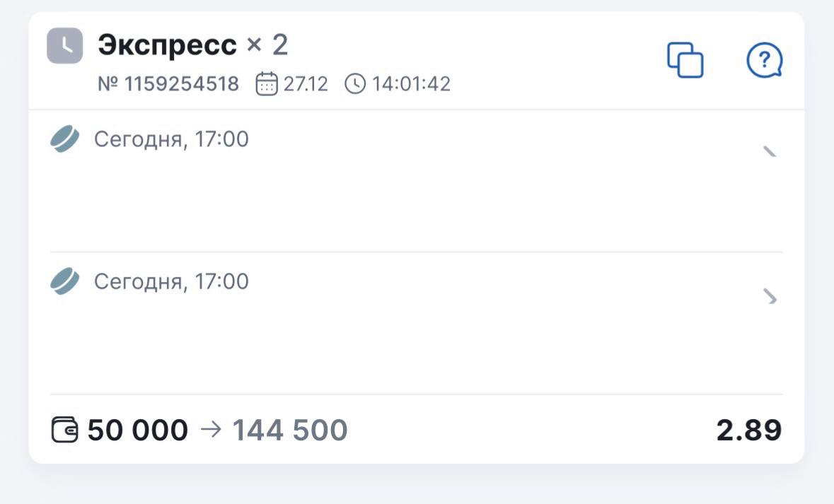
Task: Click the total odds value 2.89
Action: tap(749, 430)
